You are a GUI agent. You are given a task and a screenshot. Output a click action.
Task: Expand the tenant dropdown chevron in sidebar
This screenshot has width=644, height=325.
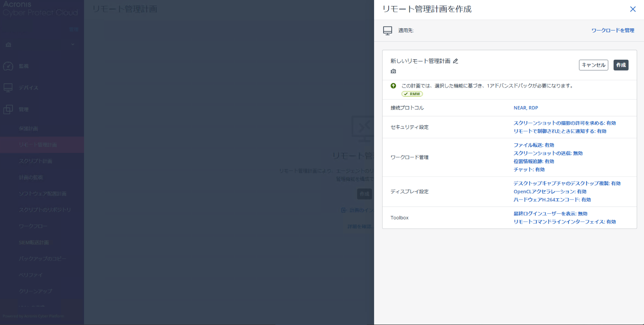[x=73, y=44]
